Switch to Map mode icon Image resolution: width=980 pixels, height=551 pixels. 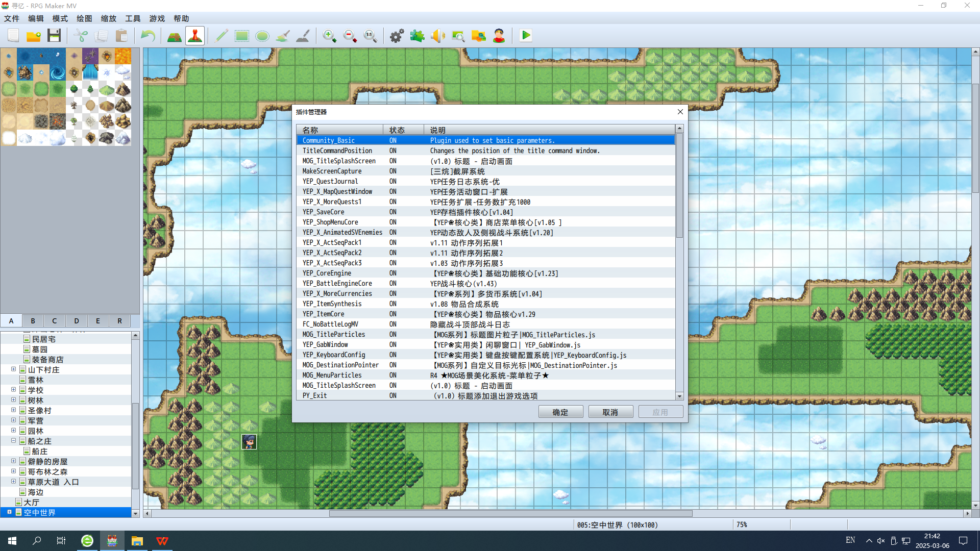pyautogui.click(x=175, y=36)
